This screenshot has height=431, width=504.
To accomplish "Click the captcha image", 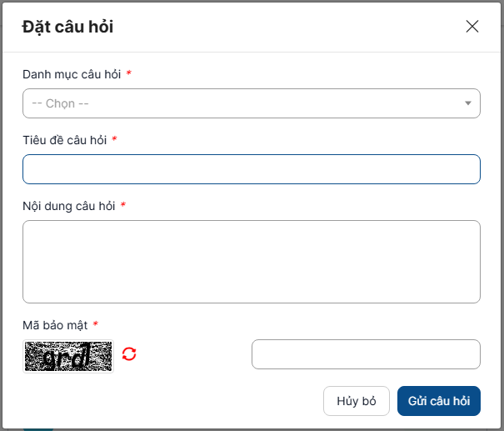I will pyautogui.click(x=67, y=355).
